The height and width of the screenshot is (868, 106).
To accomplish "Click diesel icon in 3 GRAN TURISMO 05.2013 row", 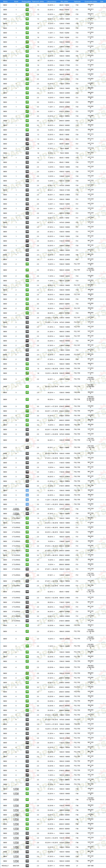I will coord(27,509).
